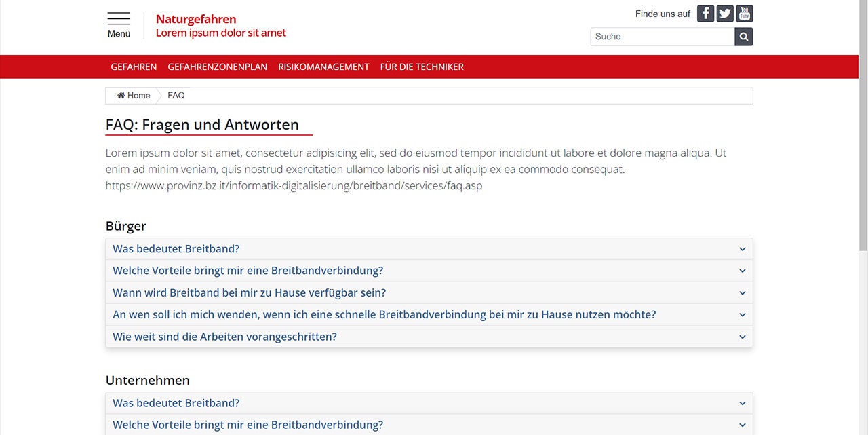Viewport: 868px width, 435px height.
Task: Open the Gefahren menu item
Action: coord(134,67)
